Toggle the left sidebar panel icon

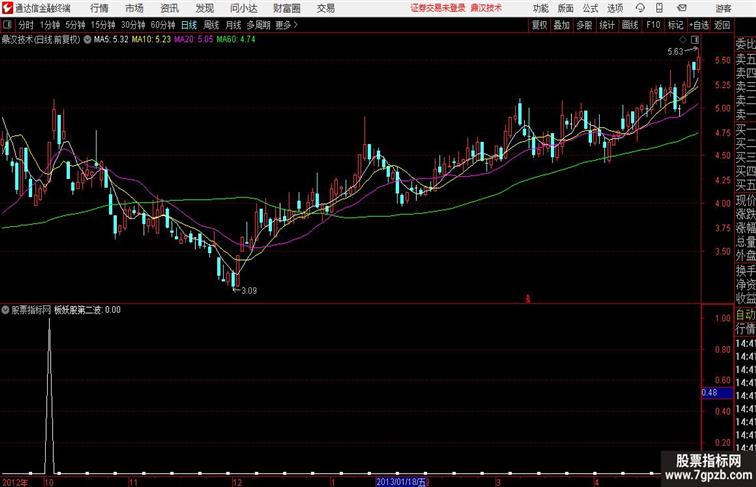coord(7,25)
